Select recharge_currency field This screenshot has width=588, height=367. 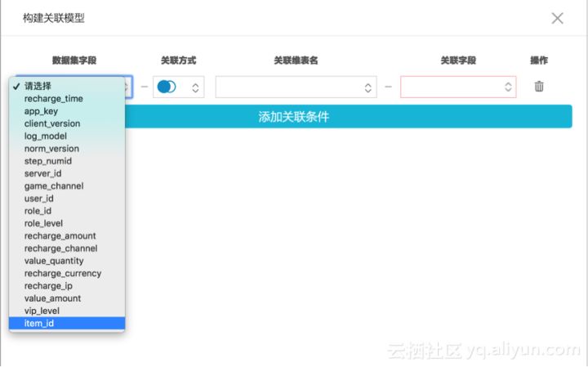pos(67,273)
